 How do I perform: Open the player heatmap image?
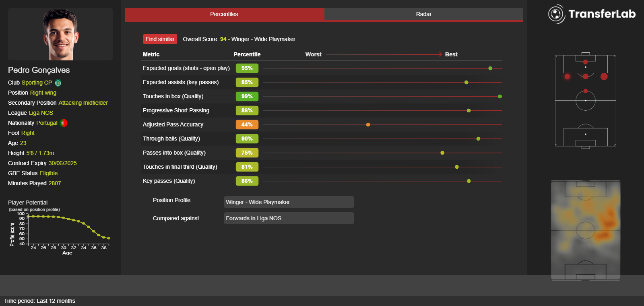586,230
